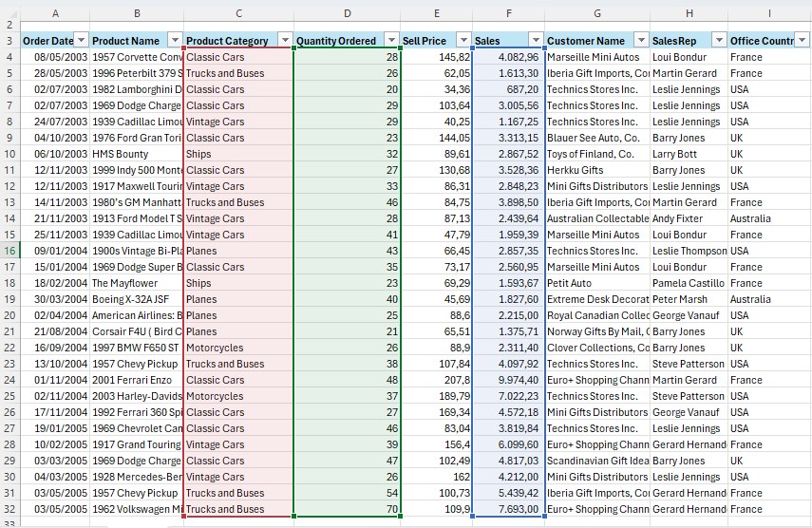This screenshot has height=528, width=812.
Task: Select row 3 via its row header
Action: 9,41
